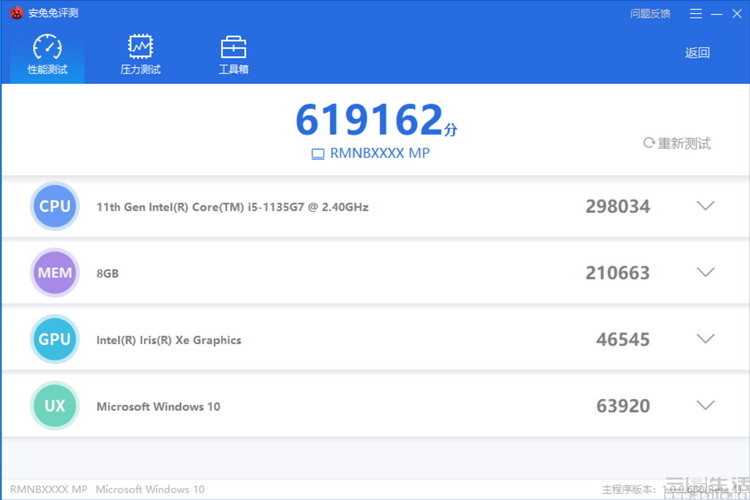Click the green UX circle icon
The height and width of the screenshot is (500, 750).
click(x=55, y=406)
